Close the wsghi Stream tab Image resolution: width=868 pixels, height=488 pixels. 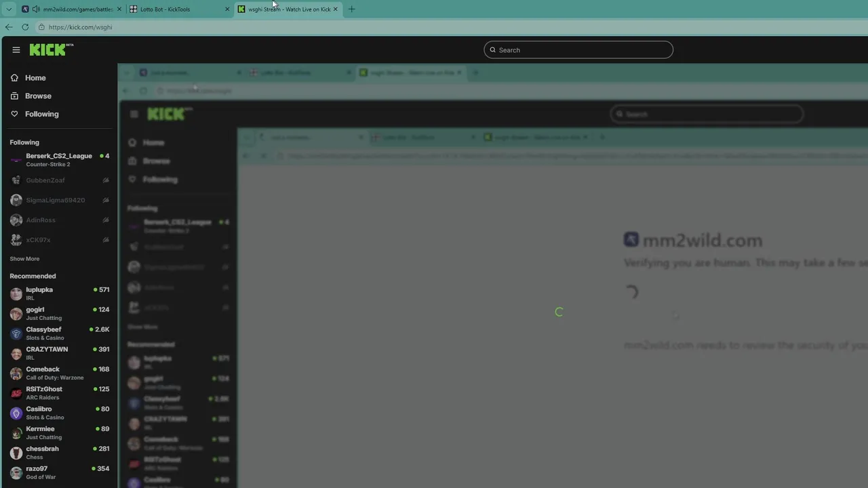coord(335,9)
